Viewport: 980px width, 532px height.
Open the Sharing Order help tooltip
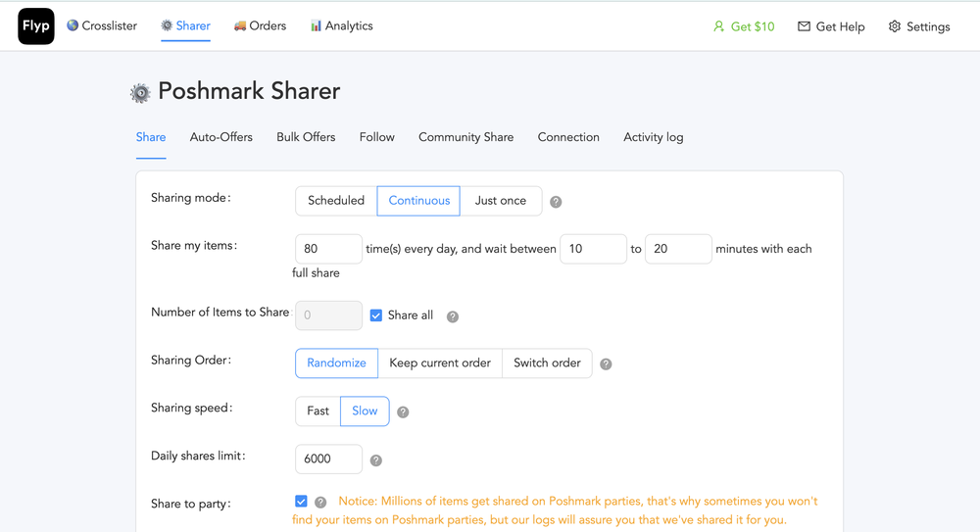pos(606,364)
